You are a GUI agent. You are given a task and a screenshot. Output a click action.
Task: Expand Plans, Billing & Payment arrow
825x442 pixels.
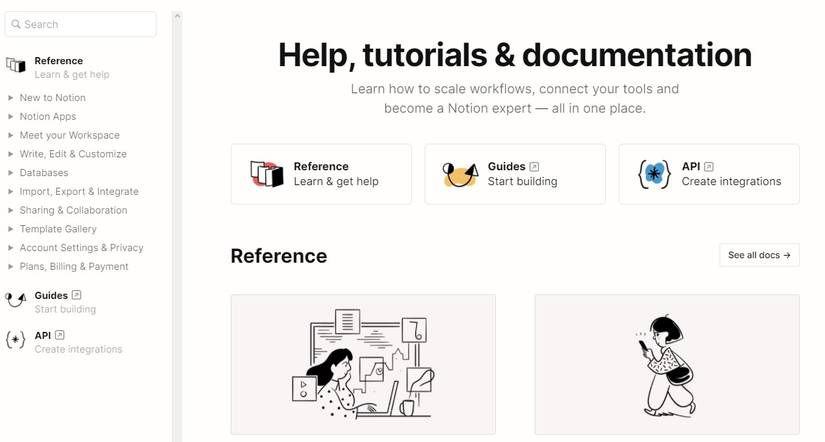point(11,266)
